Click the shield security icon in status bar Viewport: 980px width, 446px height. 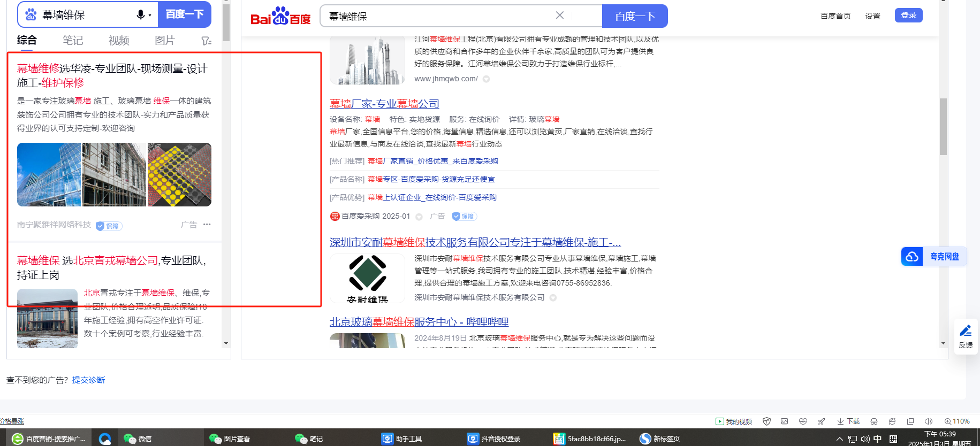[766, 421]
